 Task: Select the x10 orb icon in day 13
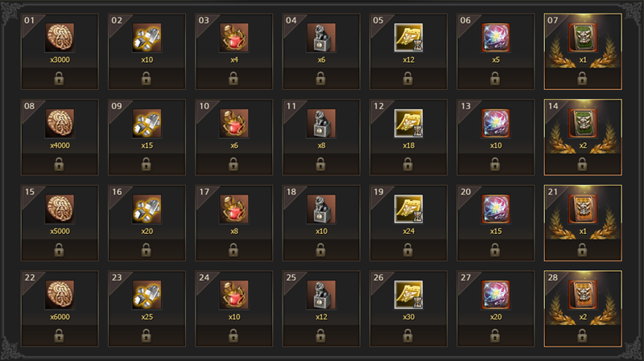coord(496,123)
